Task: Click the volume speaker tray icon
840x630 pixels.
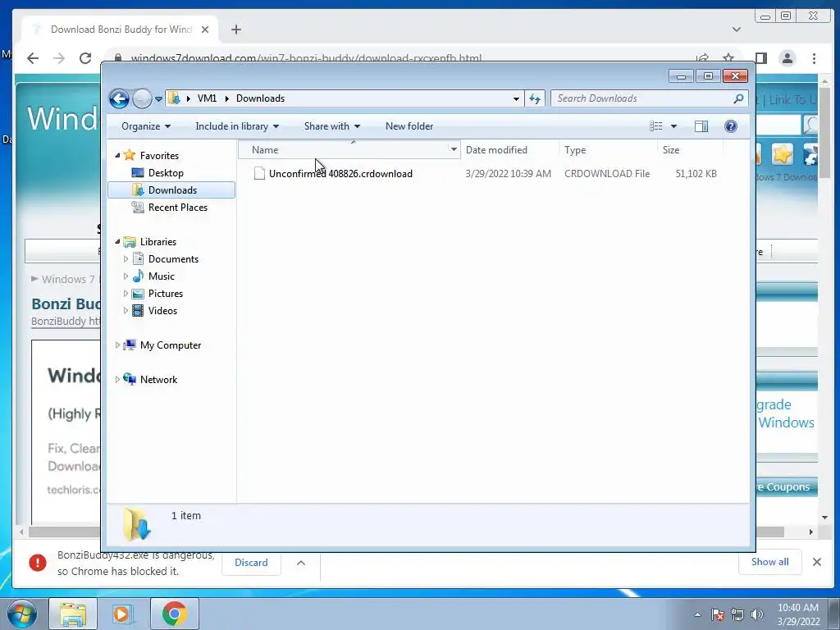Action: tap(757, 614)
